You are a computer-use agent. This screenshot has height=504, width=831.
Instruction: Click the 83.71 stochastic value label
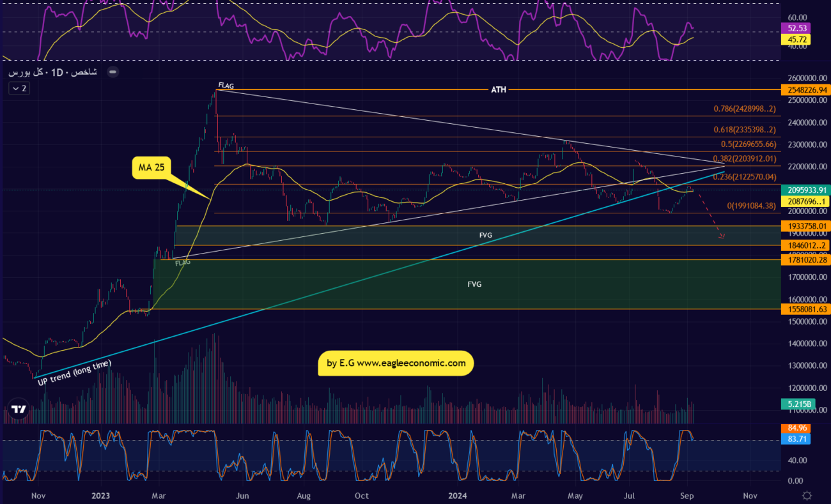point(795,439)
